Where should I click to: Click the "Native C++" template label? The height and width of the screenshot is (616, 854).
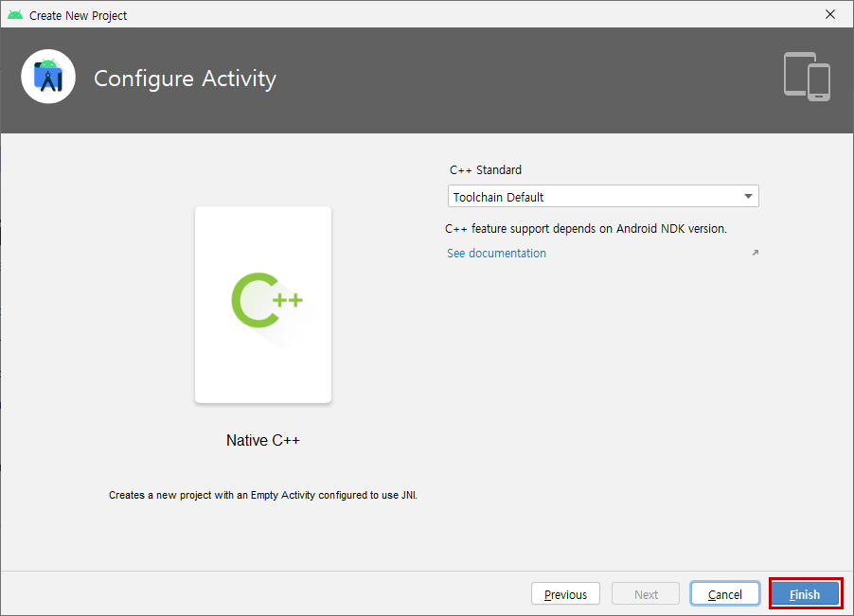tap(263, 440)
